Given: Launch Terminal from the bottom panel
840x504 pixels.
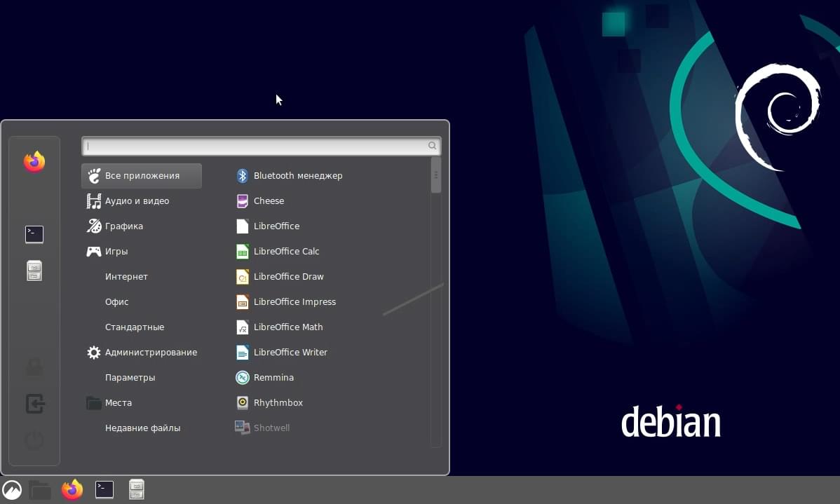Looking at the screenshot, I should [x=104, y=489].
